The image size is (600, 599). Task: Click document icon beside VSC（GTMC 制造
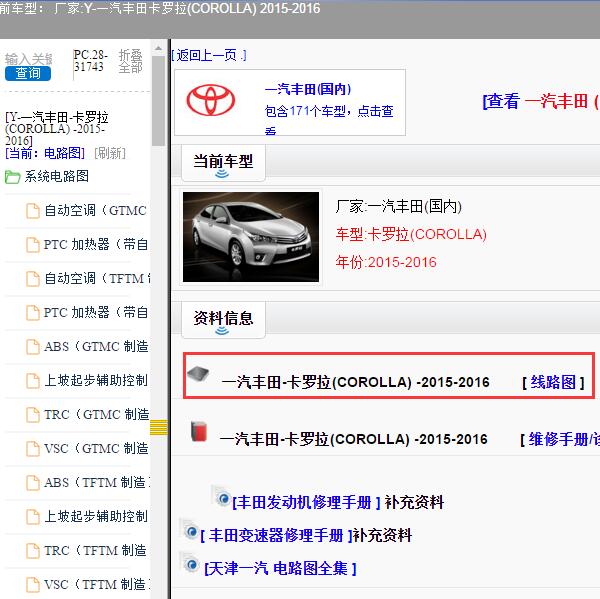point(33,449)
